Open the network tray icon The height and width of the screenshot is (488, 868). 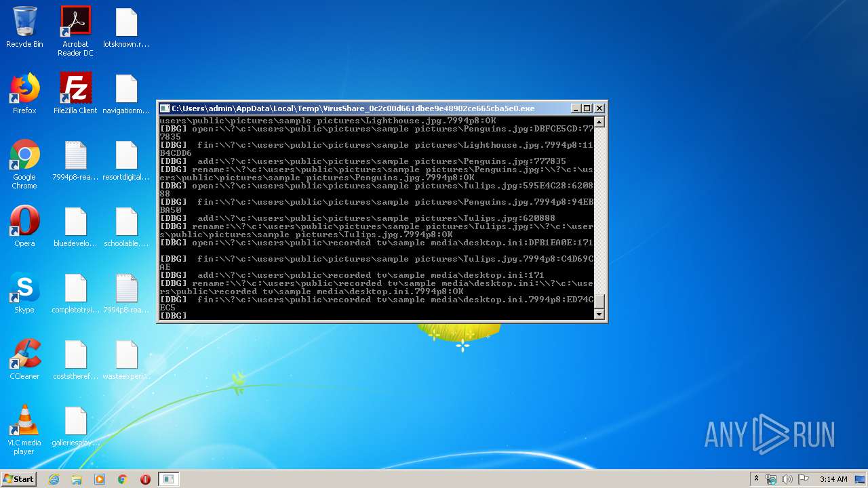pyautogui.click(x=771, y=479)
